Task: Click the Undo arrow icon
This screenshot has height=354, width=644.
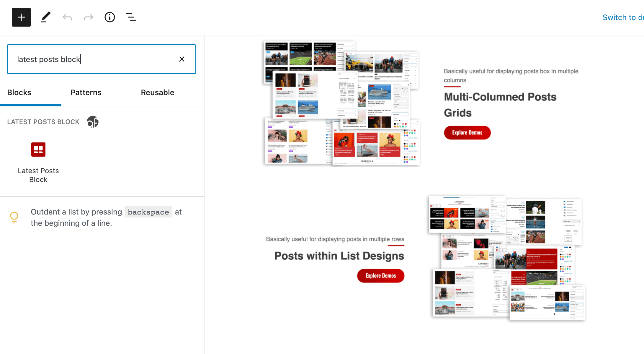Action: tap(67, 17)
